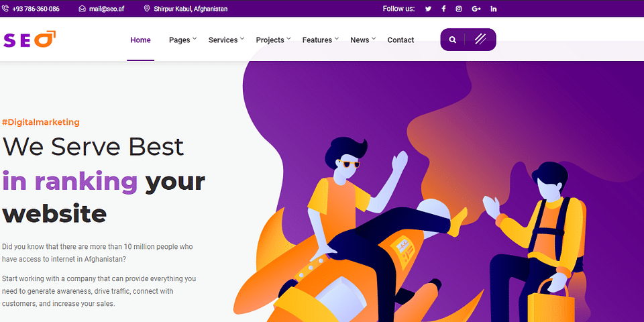Open the search magnifier icon
Image resolution: width=644 pixels, height=322 pixels.
pos(453,40)
